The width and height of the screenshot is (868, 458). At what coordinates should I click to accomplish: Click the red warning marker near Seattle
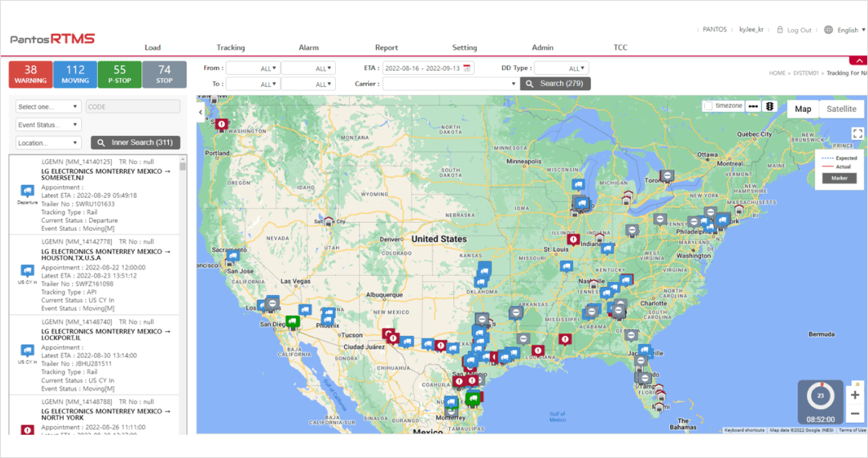222,125
